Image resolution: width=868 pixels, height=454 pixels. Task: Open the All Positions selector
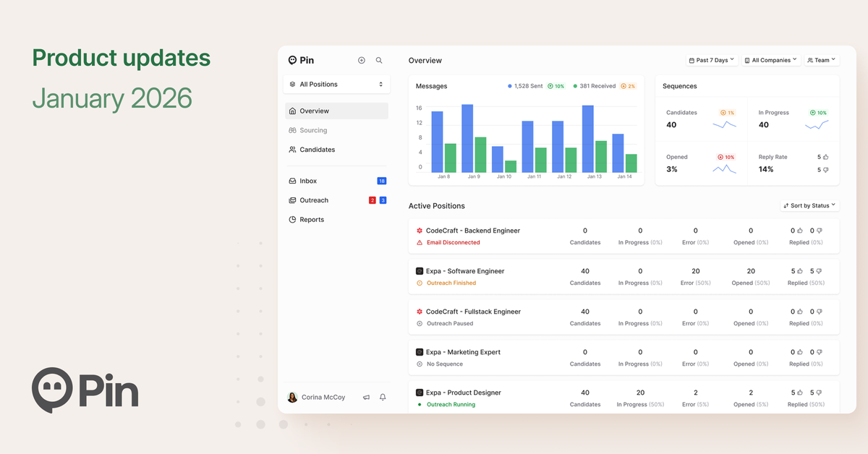point(336,84)
